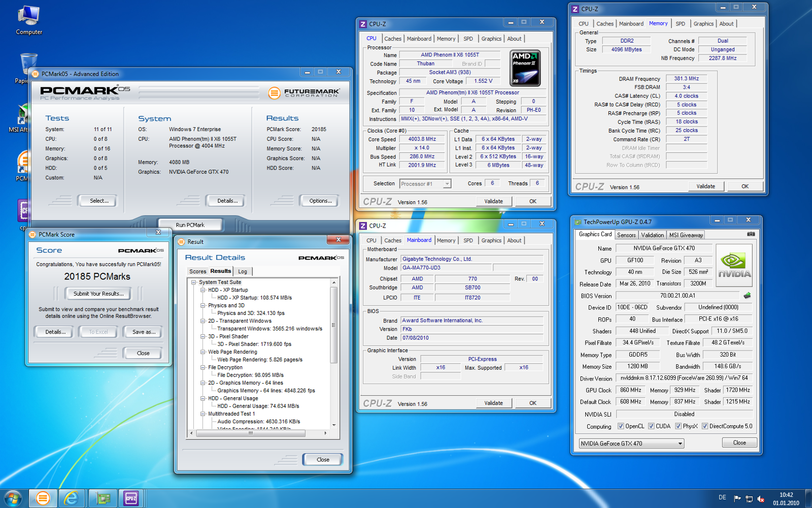The height and width of the screenshot is (508, 812).
Task: Open the network tray icon
Action: click(x=749, y=499)
